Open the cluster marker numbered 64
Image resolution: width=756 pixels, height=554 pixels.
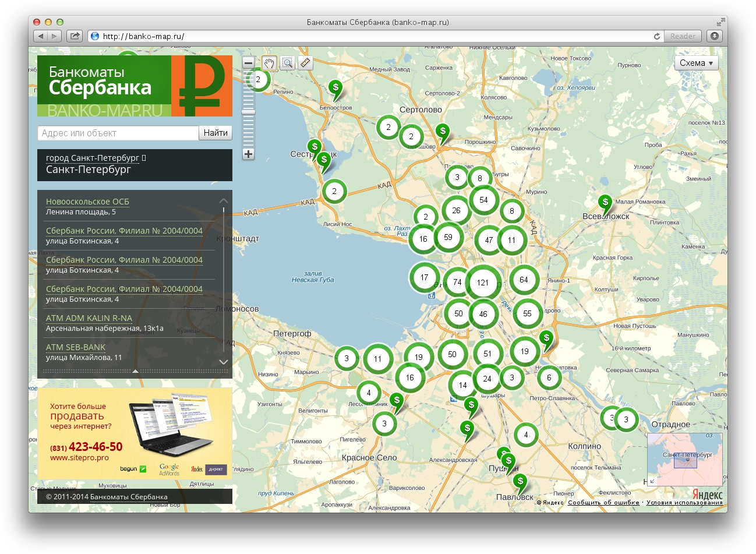(x=524, y=280)
